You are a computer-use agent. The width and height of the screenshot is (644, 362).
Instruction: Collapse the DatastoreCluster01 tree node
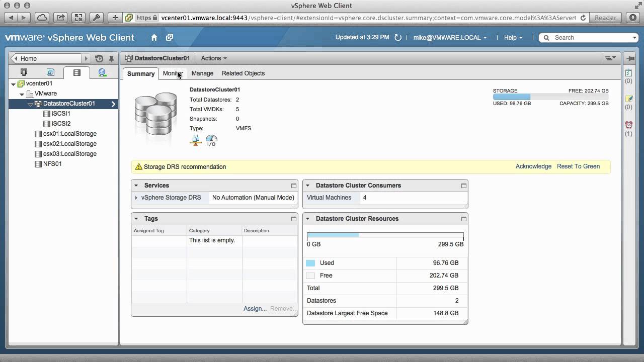(x=30, y=104)
